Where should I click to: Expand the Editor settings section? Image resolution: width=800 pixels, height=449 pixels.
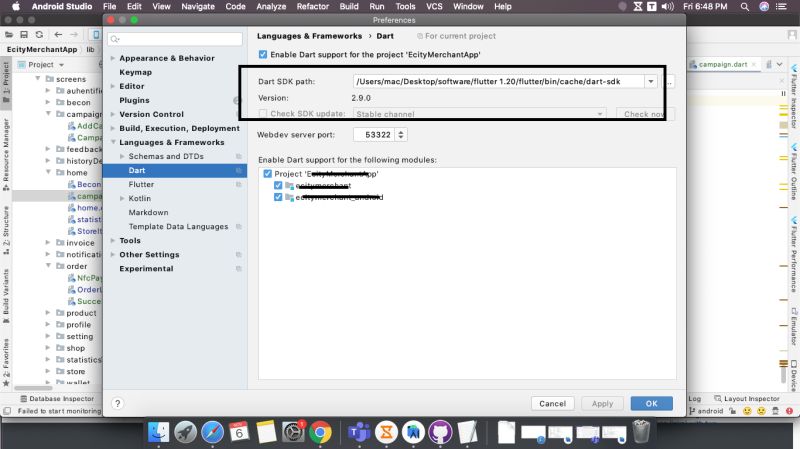point(113,86)
